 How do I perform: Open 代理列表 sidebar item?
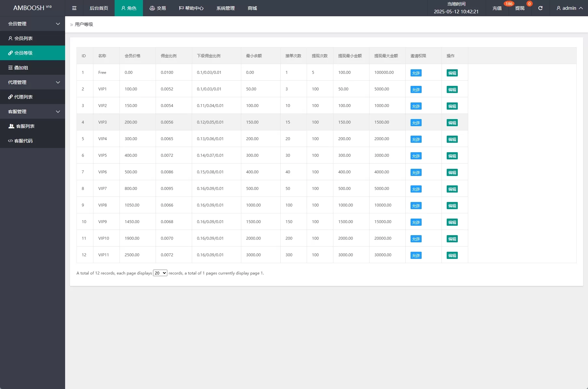(23, 97)
